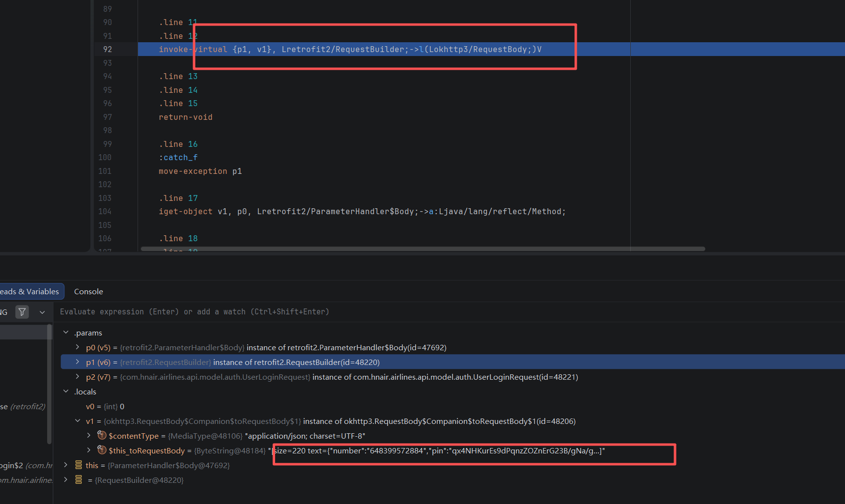Screen dimensions: 845x504
Task: Expand the $this_toRequestBody ByteString entry
Action: [x=88, y=450]
